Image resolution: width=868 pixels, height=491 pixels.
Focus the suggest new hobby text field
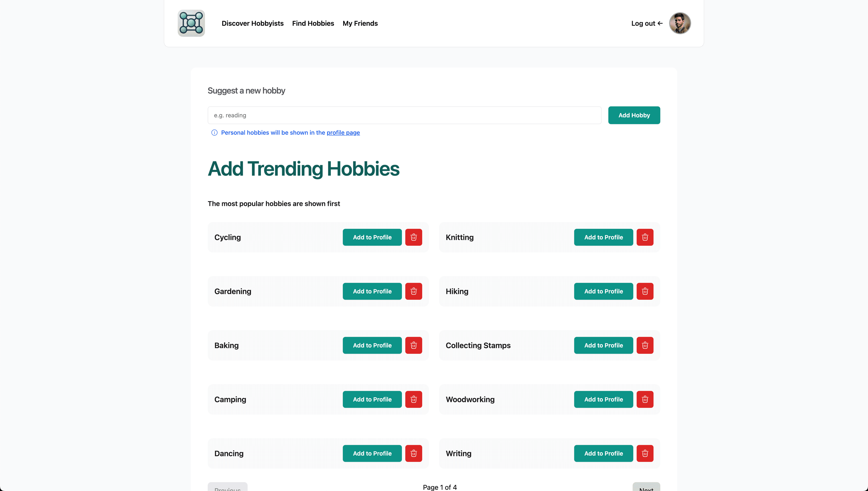[x=404, y=115]
